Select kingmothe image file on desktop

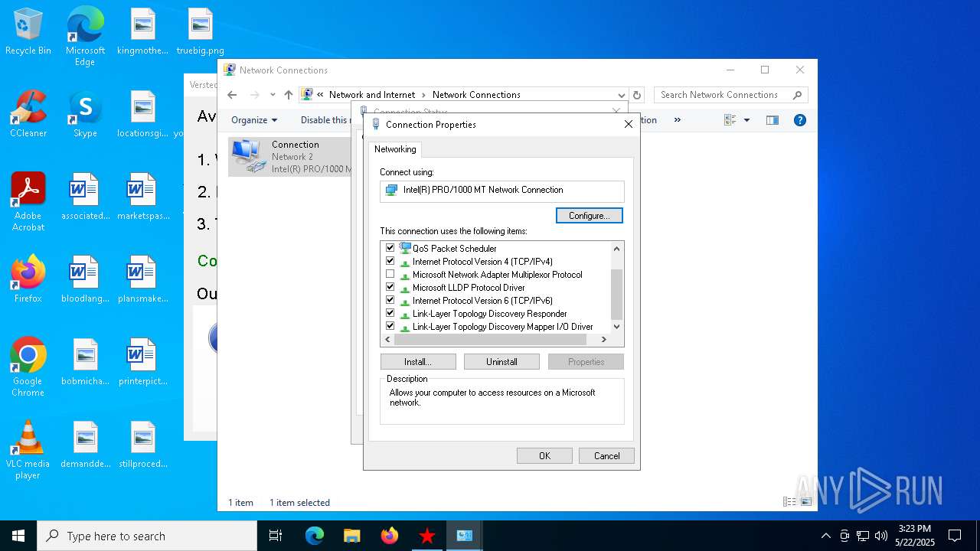(x=142, y=32)
